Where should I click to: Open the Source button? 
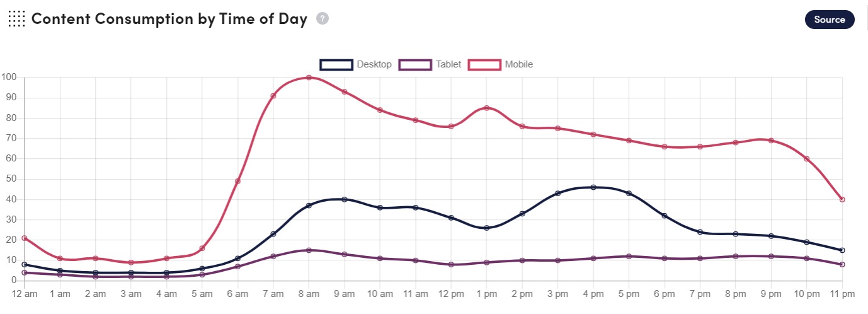click(x=829, y=20)
